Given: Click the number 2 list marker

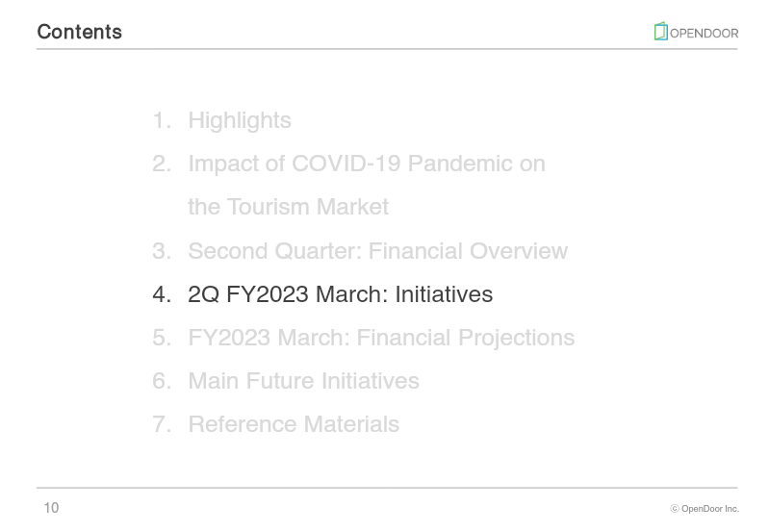Looking at the screenshot, I should point(162,164).
